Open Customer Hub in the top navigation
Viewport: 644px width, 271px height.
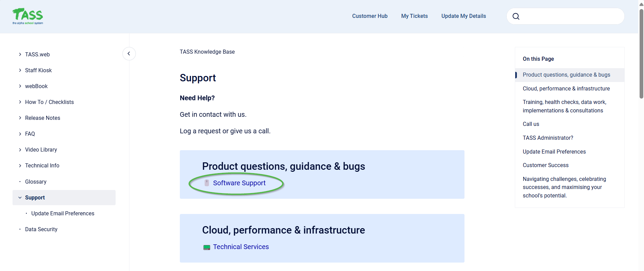(x=369, y=16)
